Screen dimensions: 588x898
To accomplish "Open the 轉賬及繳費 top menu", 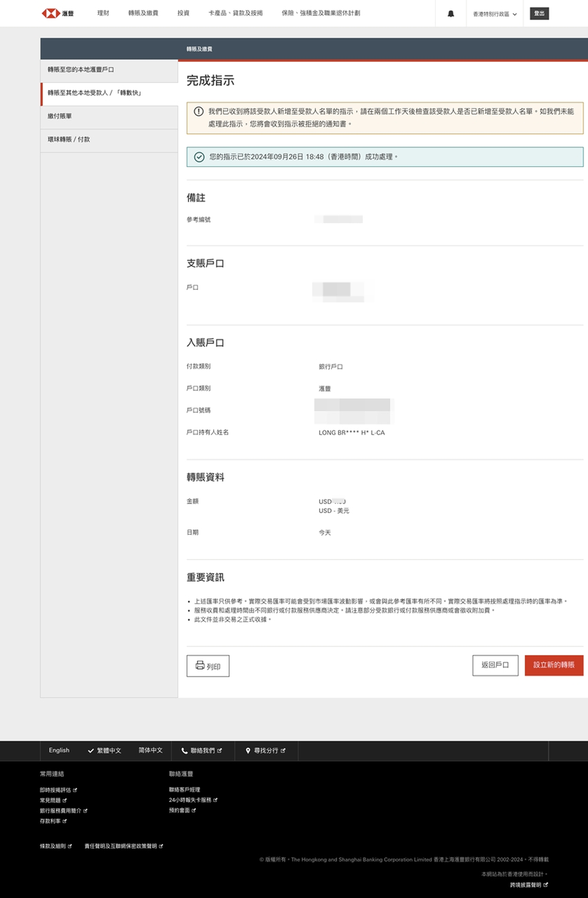I will (143, 13).
